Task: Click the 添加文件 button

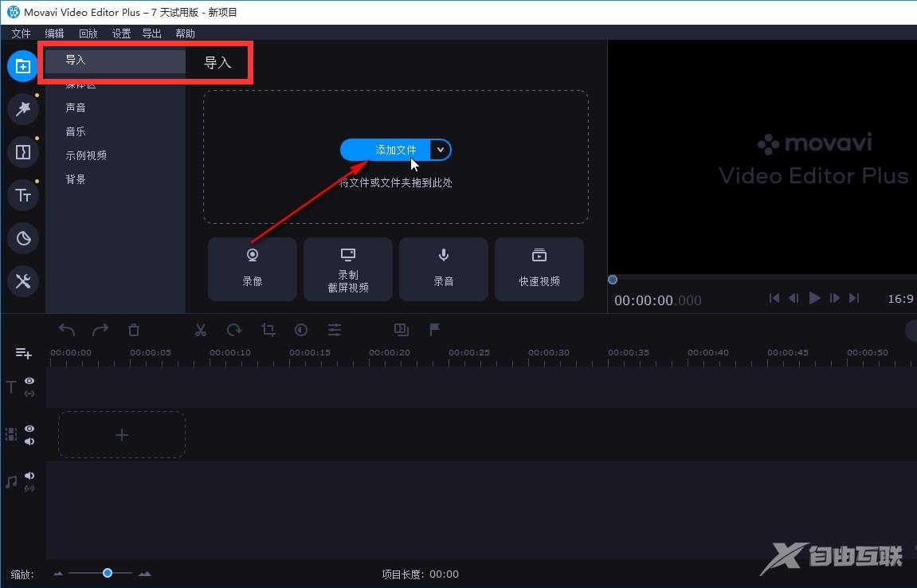Action: 386,150
